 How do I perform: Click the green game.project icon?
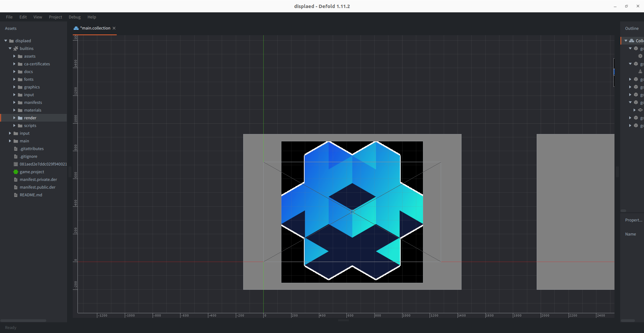pyautogui.click(x=16, y=172)
